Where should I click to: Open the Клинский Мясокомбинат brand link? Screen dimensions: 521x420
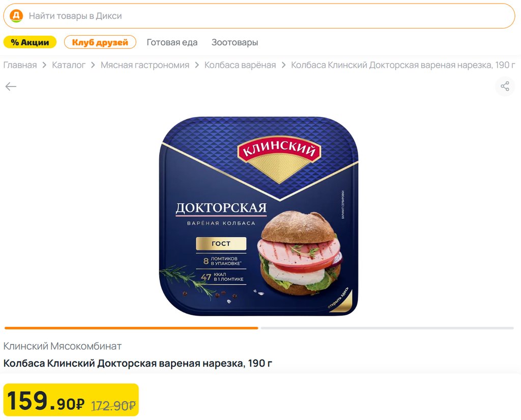pyautogui.click(x=63, y=346)
